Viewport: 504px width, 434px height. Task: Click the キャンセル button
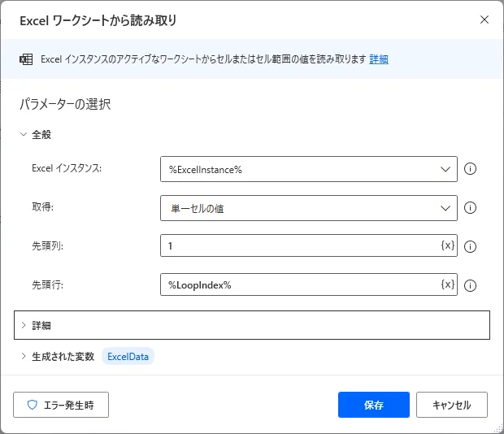pyautogui.click(x=451, y=405)
